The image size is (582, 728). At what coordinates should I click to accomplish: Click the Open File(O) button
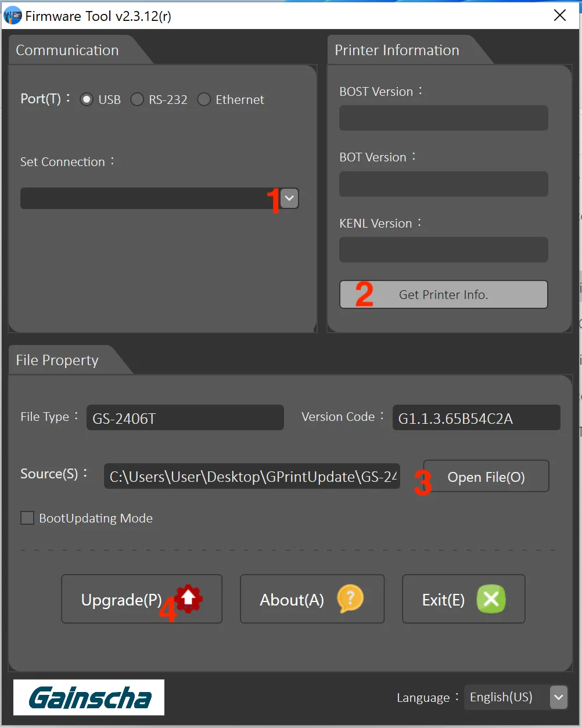click(x=486, y=477)
